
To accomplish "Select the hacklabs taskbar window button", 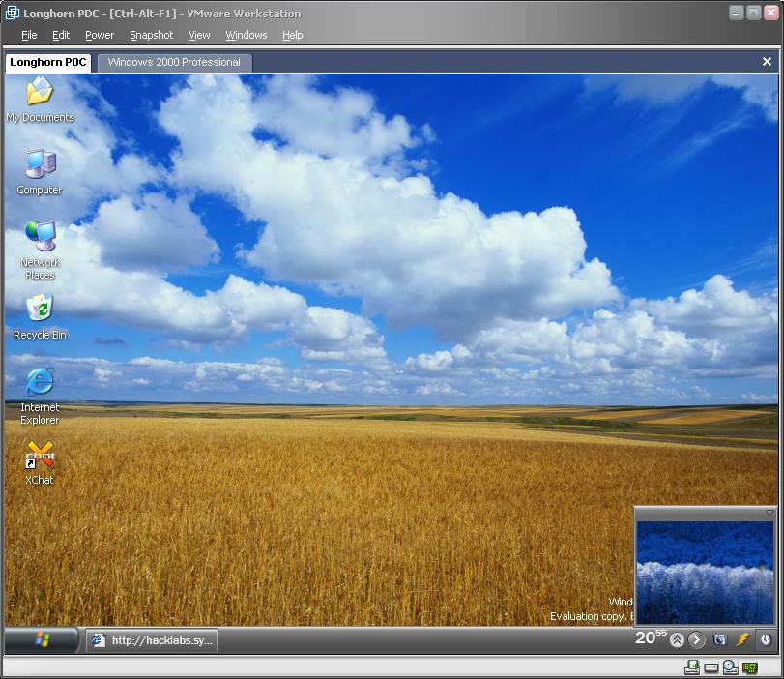I will point(152,640).
